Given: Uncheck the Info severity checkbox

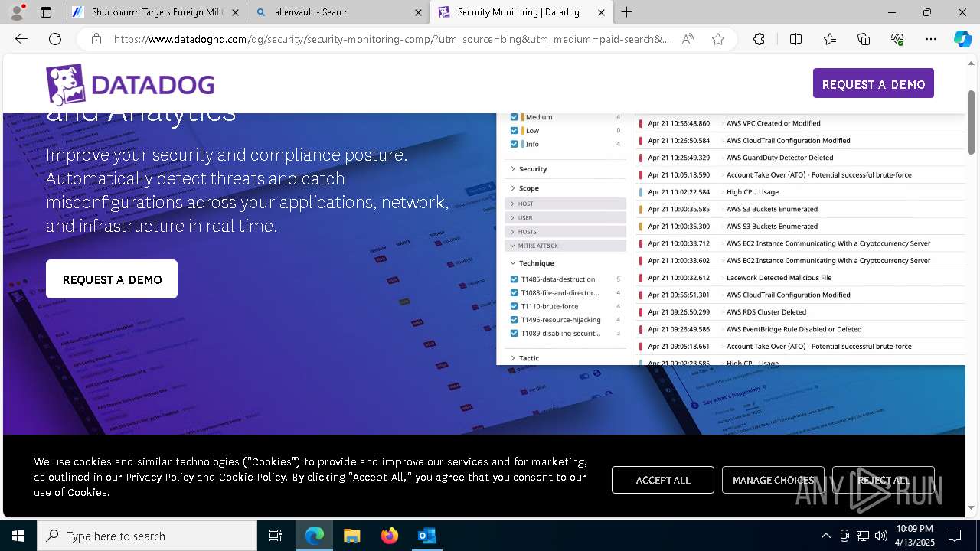Looking at the screenshot, I should (514, 144).
